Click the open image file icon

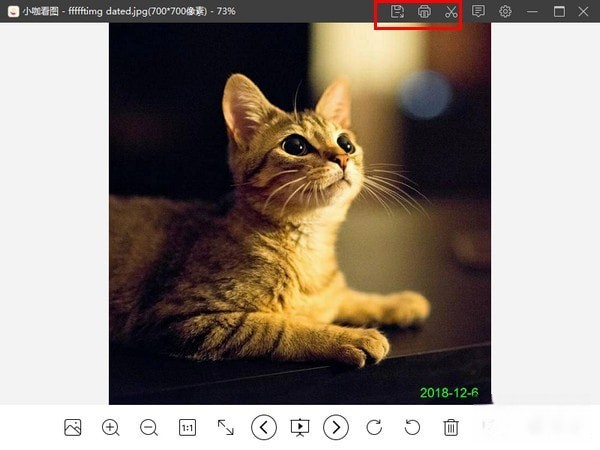coord(73,427)
